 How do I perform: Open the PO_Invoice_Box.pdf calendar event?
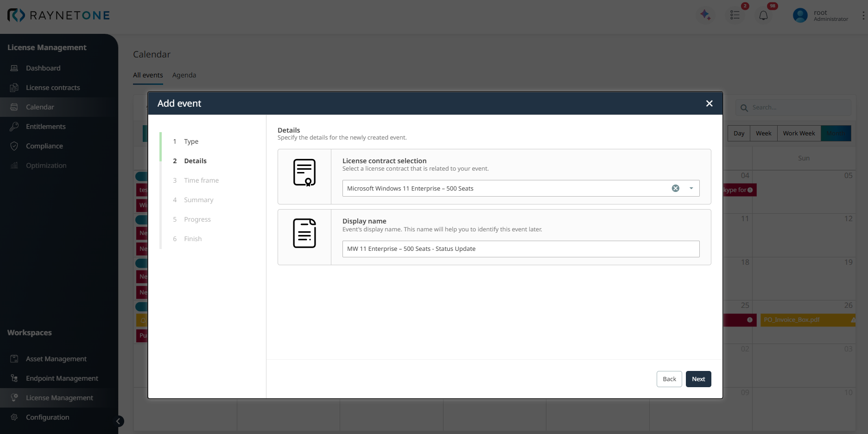tap(808, 320)
